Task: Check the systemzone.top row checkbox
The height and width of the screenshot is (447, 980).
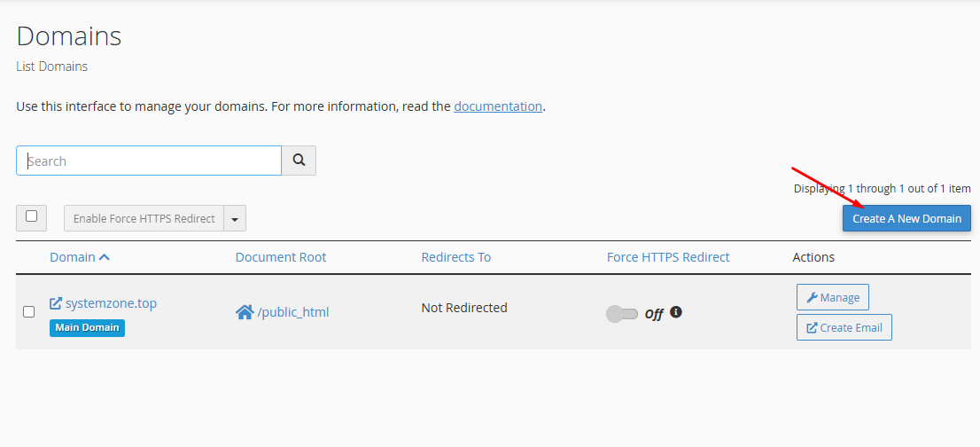Action: (28, 311)
